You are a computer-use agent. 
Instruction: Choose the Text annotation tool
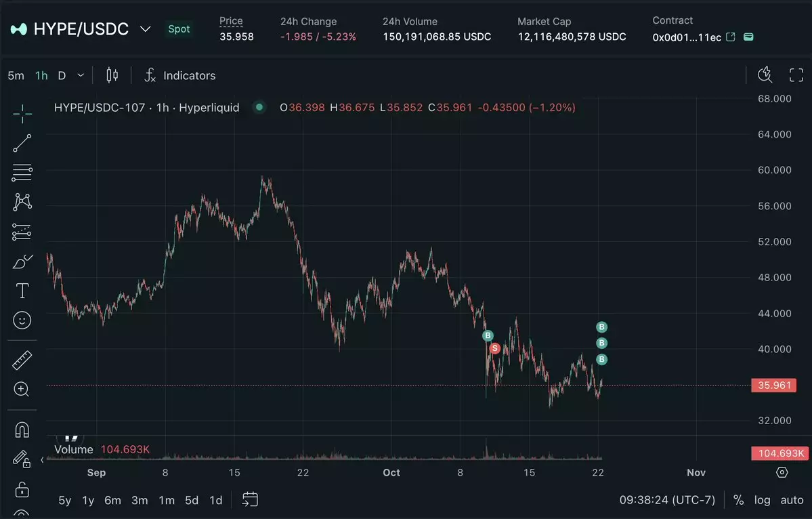pos(22,291)
